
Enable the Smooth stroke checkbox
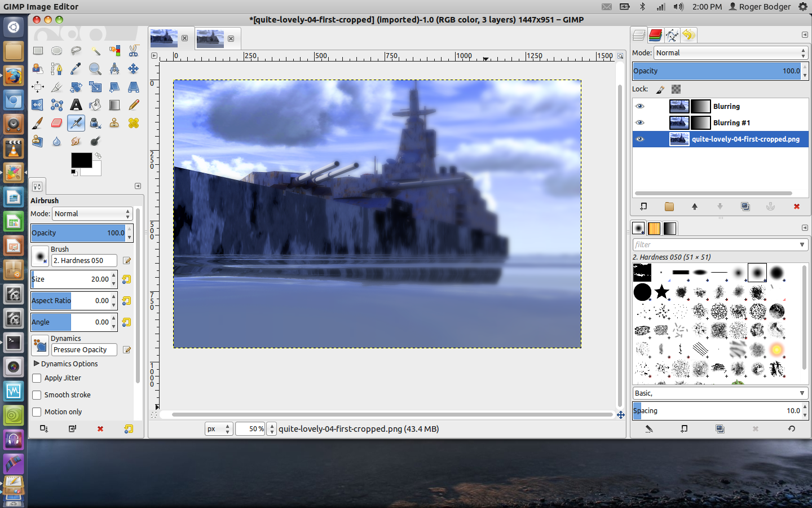tap(37, 395)
